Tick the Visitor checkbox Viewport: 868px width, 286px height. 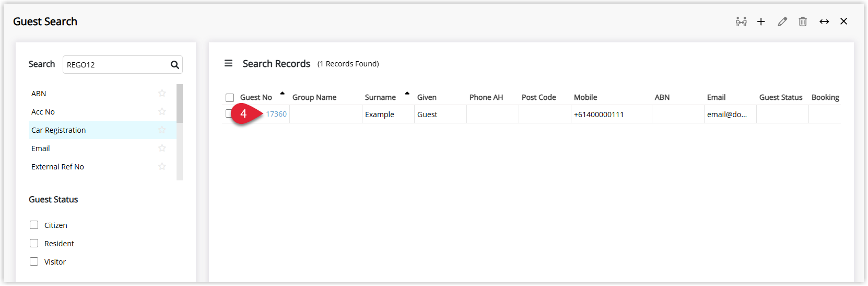click(34, 261)
